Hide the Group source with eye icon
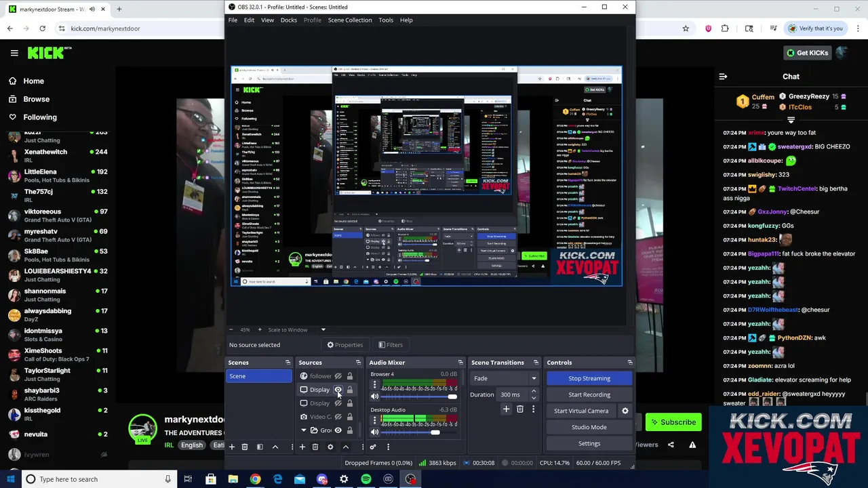This screenshot has height=488, width=868. point(338,430)
